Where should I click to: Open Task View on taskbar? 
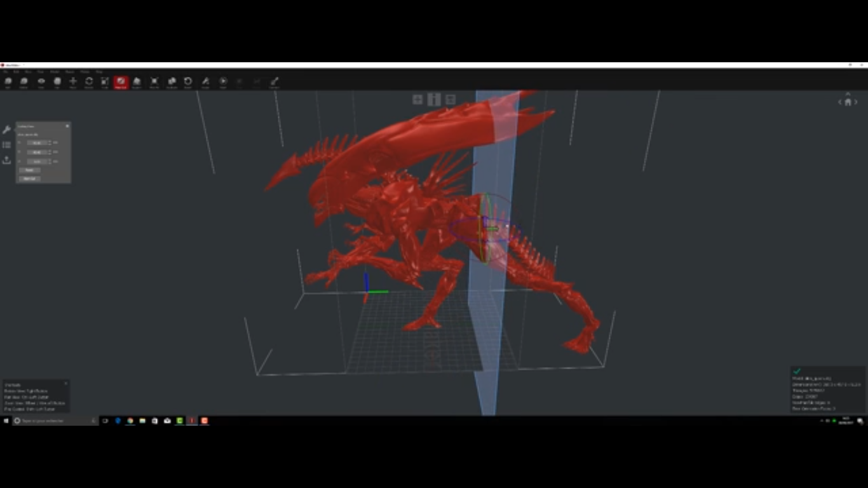(x=105, y=421)
